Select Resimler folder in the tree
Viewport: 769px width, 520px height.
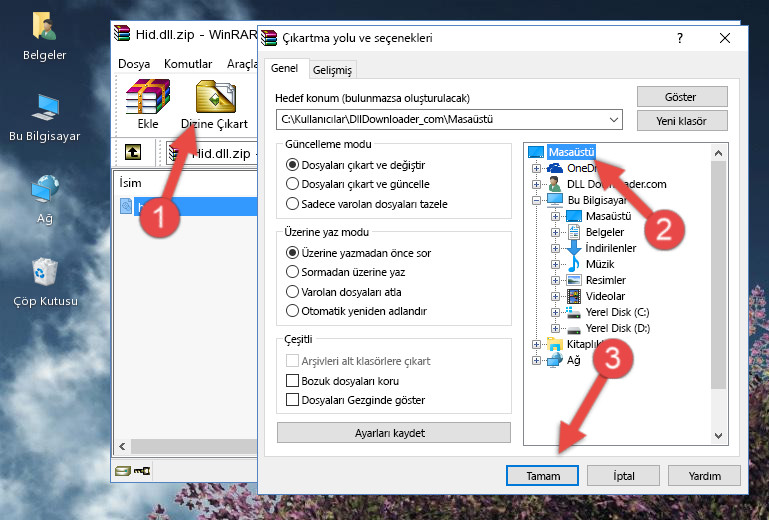tap(606, 280)
